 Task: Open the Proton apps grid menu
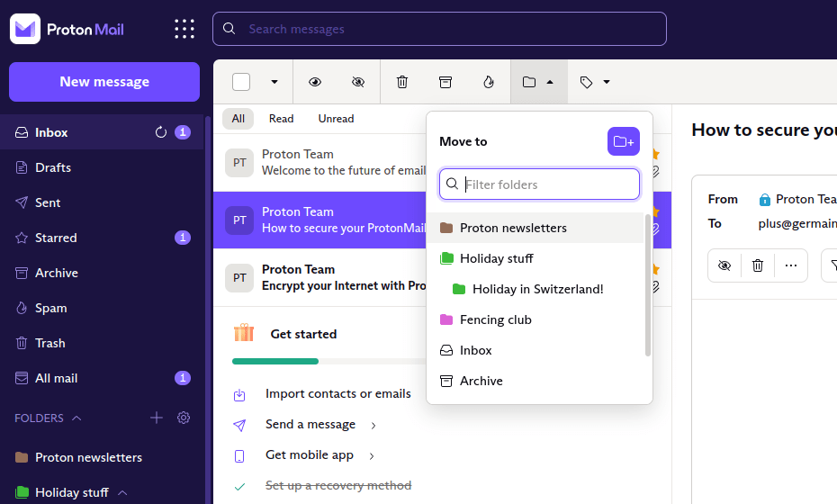[x=184, y=29]
